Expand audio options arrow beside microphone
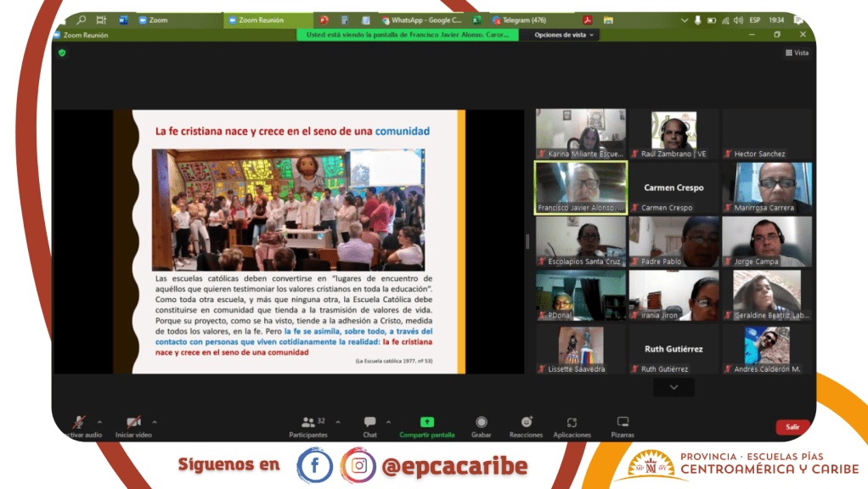This screenshot has height=489, width=868. 99,422
